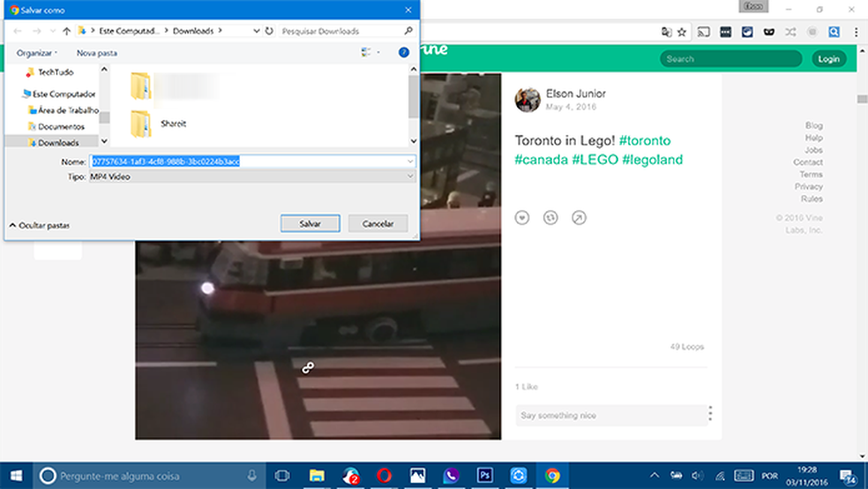The height and width of the screenshot is (489, 868).
Task: Open Elson Junior profile avatar
Action: click(528, 100)
